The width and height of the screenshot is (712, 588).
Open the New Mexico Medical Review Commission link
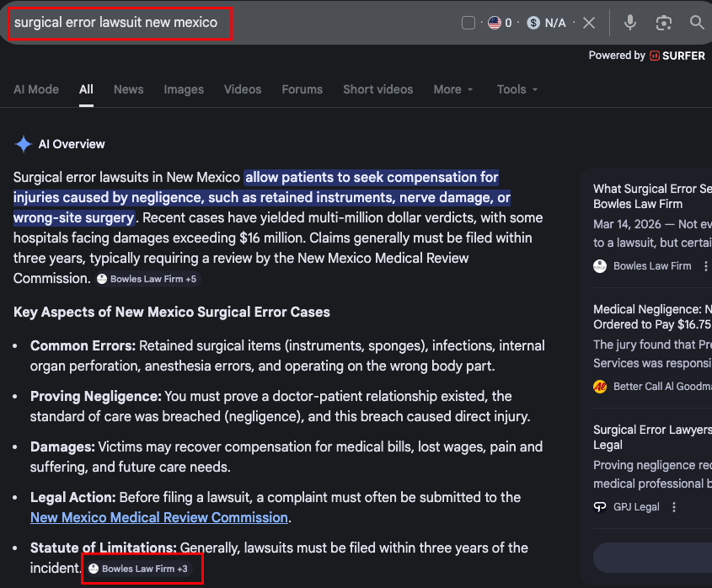click(158, 517)
